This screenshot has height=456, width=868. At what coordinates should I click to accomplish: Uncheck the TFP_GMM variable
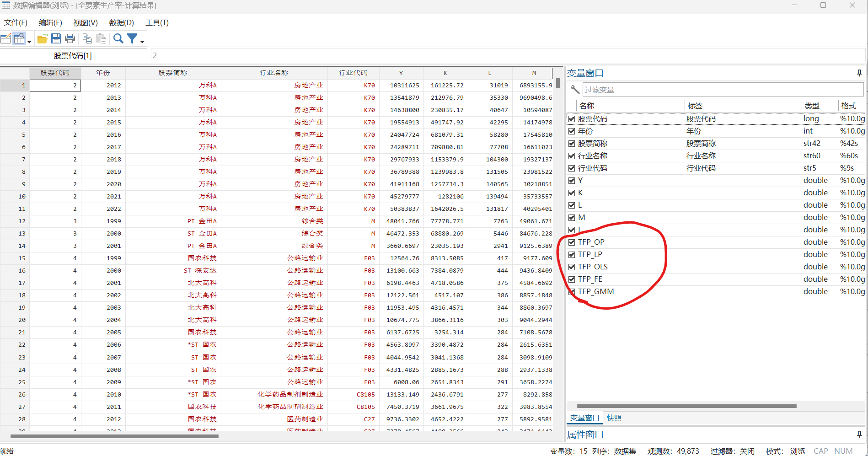coord(572,291)
